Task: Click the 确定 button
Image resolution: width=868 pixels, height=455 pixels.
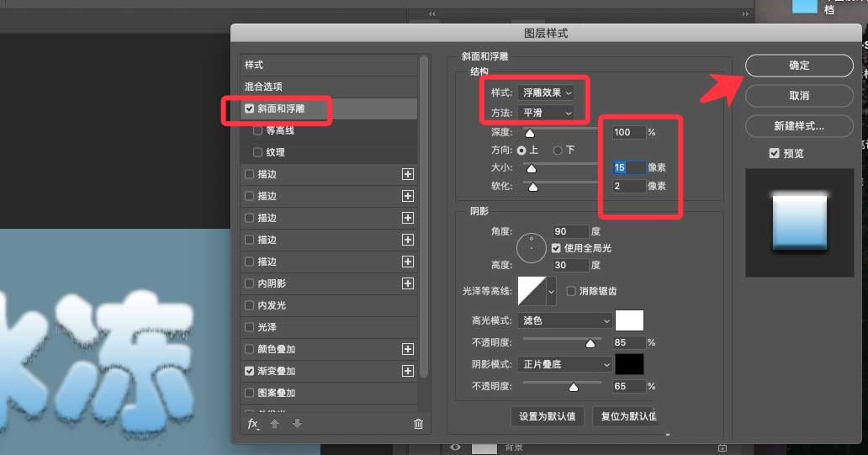Action: (x=798, y=66)
